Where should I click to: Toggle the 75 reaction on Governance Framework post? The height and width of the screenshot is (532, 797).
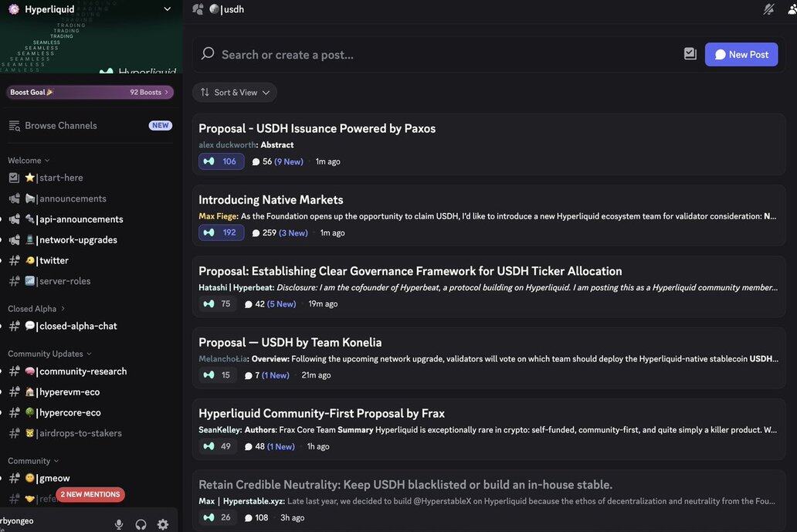pyautogui.click(x=217, y=304)
